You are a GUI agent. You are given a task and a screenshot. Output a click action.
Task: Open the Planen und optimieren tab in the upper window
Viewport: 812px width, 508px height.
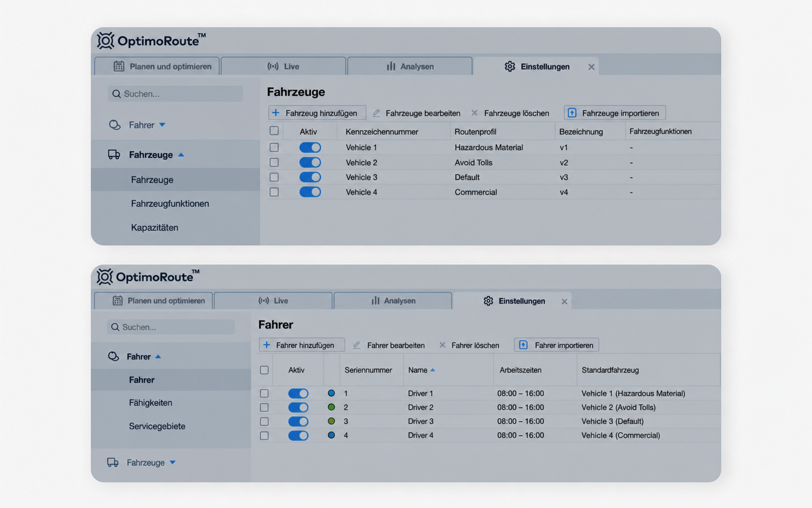tap(157, 66)
